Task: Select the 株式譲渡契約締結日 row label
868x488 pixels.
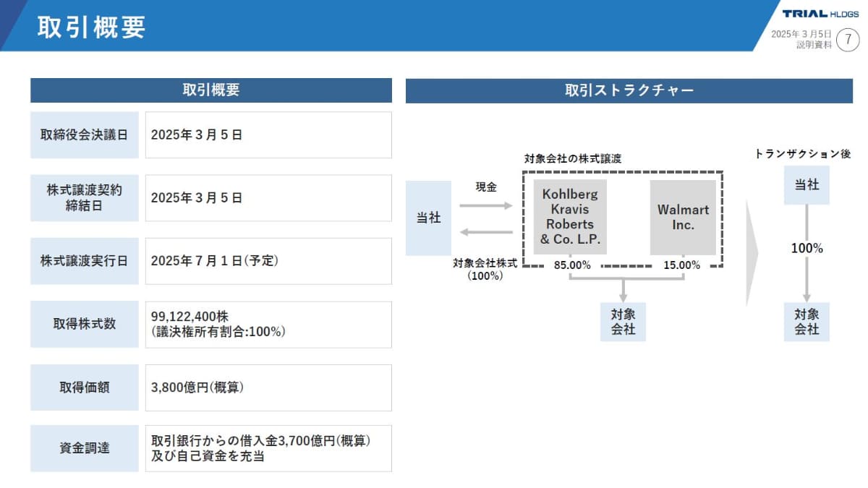Action: (x=85, y=197)
